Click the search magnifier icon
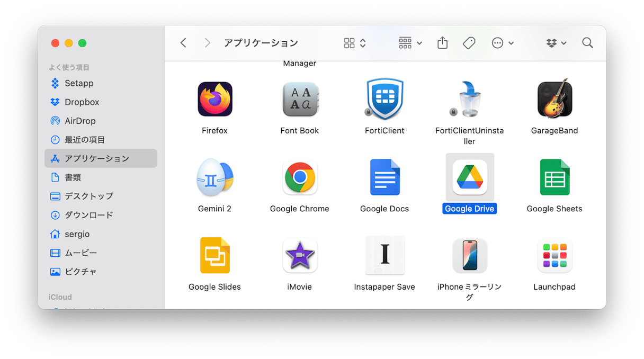This screenshot has width=644, height=359. point(587,43)
